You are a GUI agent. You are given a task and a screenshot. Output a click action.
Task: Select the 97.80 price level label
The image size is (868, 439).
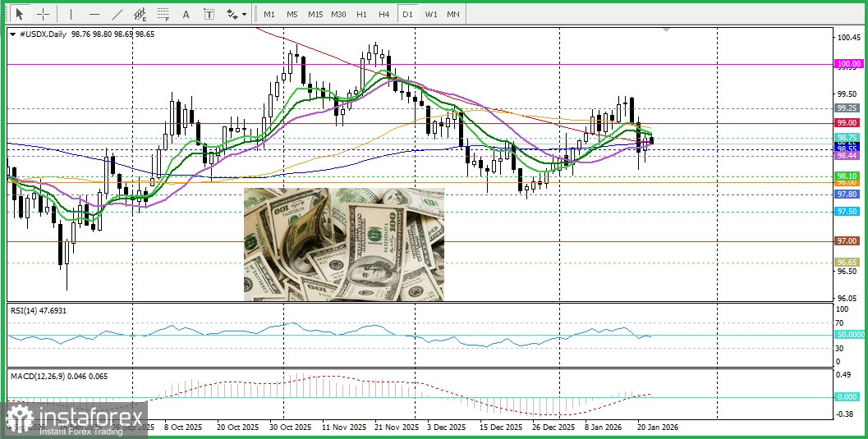tap(847, 194)
